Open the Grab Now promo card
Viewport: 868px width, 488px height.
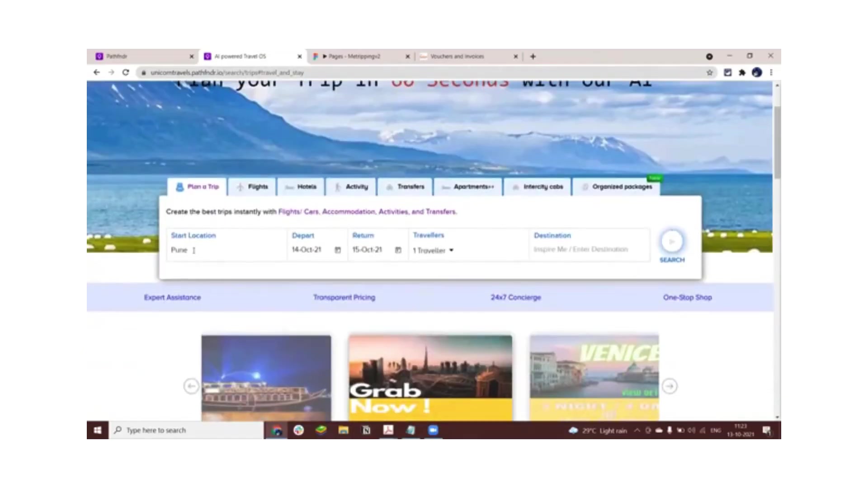pyautogui.click(x=430, y=378)
